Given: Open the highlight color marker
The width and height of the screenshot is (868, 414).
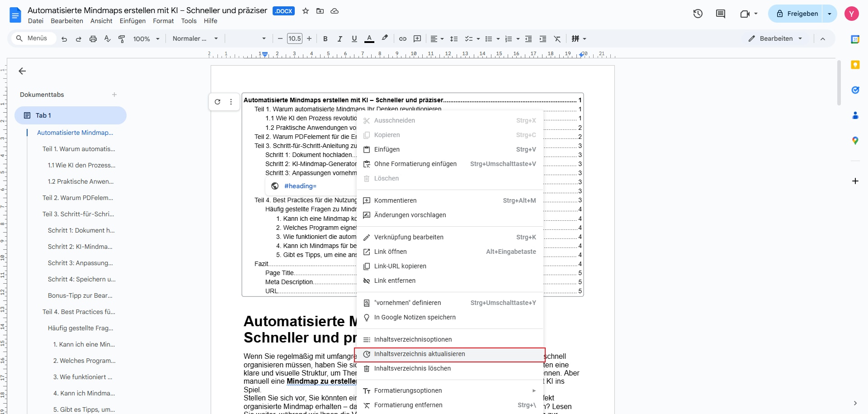Looking at the screenshot, I should [385, 38].
